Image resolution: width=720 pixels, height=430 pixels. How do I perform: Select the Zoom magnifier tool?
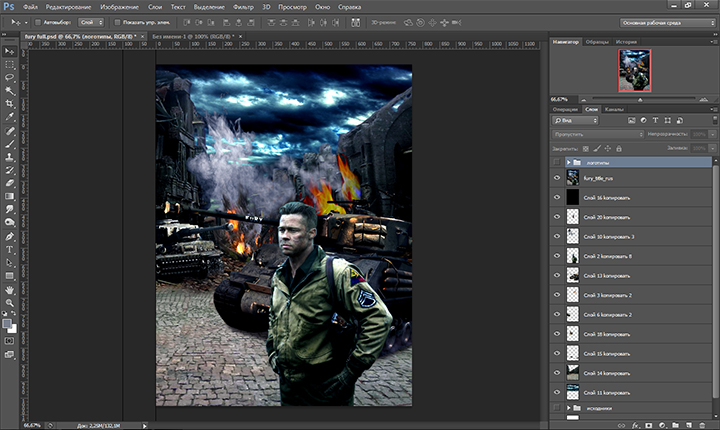pyautogui.click(x=10, y=301)
